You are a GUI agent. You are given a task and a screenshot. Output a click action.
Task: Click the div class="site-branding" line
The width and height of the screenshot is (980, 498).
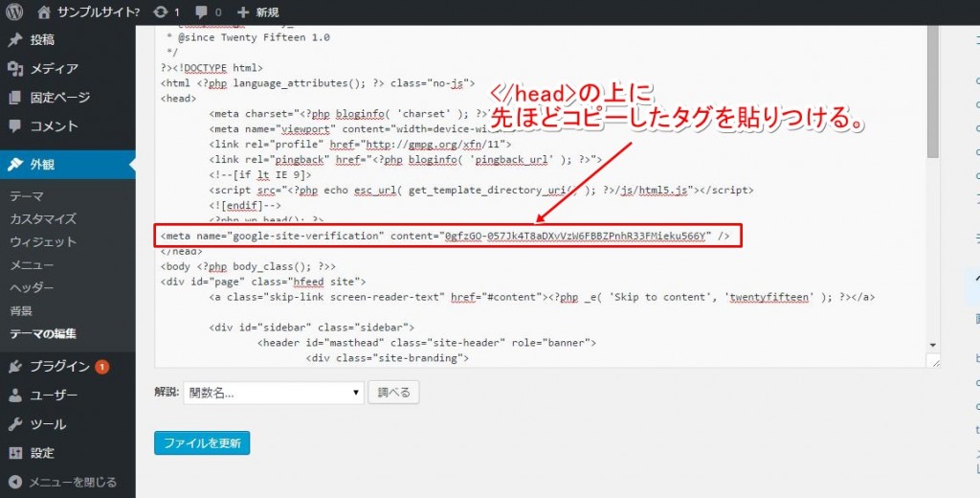(x=388, y=358)
